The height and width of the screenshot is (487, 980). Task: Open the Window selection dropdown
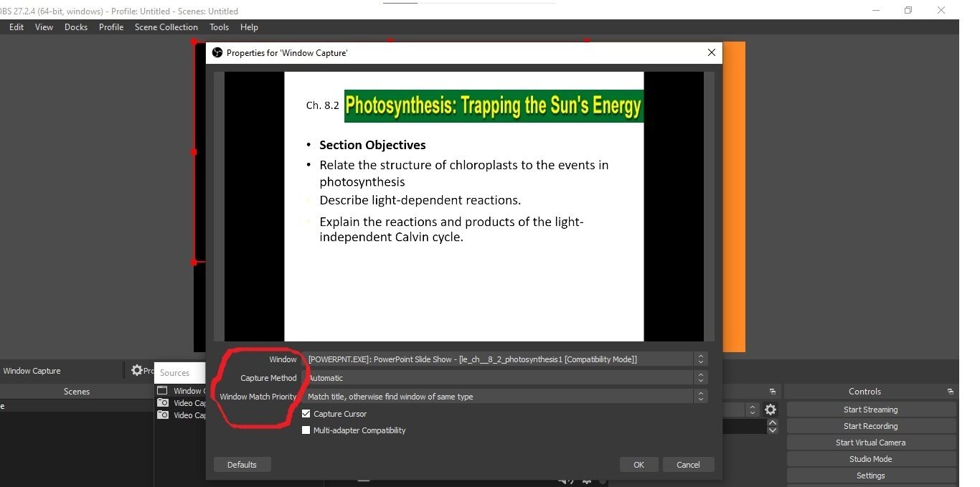tap(701, 359)
